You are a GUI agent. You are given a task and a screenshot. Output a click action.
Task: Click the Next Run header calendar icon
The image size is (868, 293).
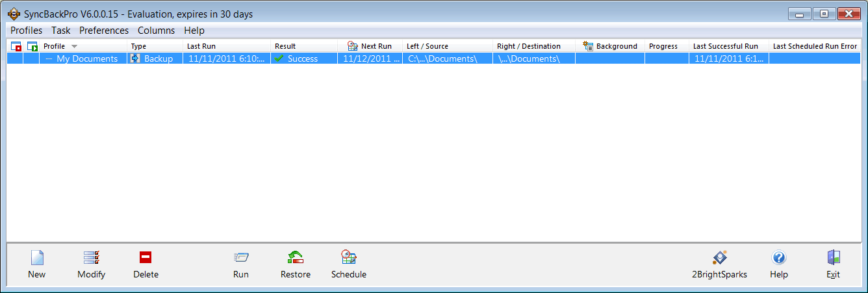[x=353, y=46]
